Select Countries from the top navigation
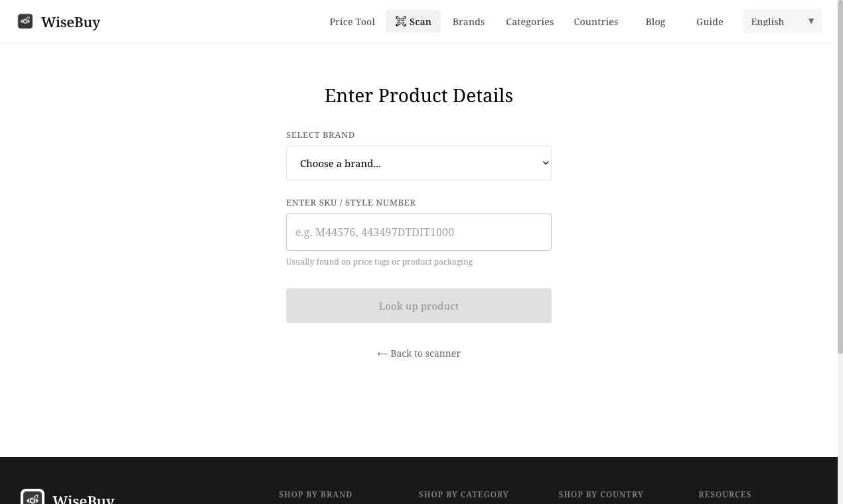The height and width of the screenshot is (504, 843). (x=595, y=21)
